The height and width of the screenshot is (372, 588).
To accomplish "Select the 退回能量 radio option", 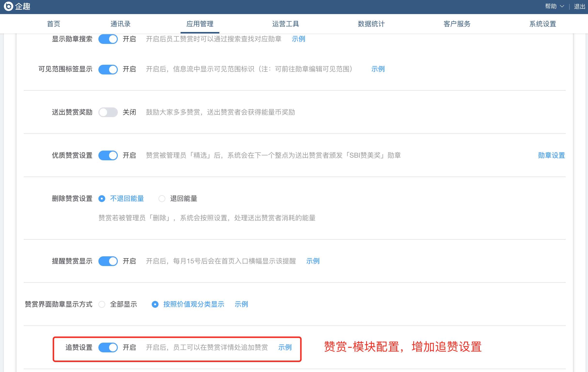I will 162,199.
